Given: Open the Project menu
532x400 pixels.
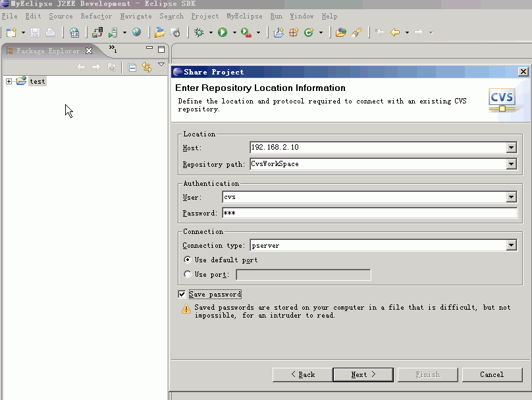Looking at the screenshot, I should pyautogui.click(x=205, y=16).
